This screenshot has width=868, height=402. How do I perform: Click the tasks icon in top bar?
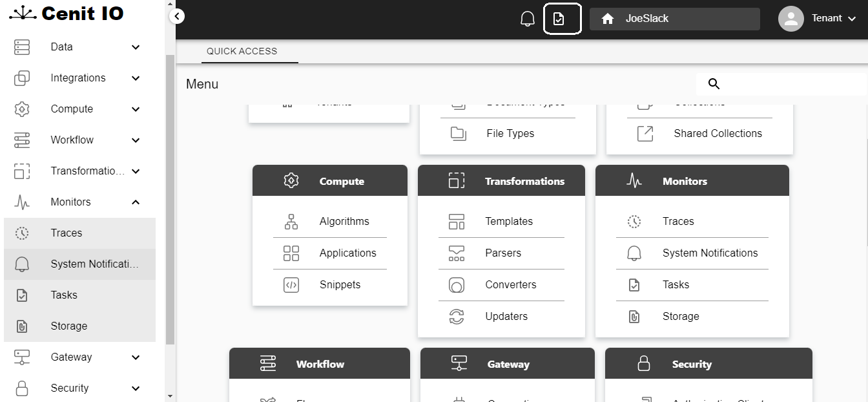pos(559,19)
